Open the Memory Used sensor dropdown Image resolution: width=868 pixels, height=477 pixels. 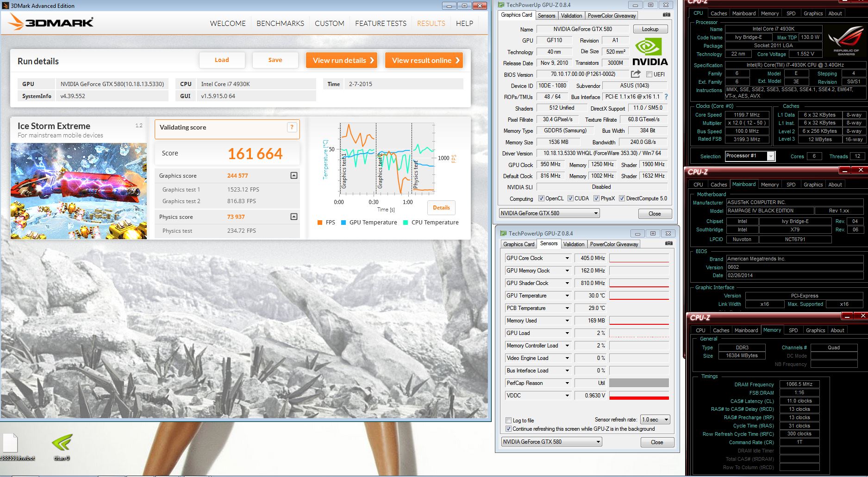point(567,321)
